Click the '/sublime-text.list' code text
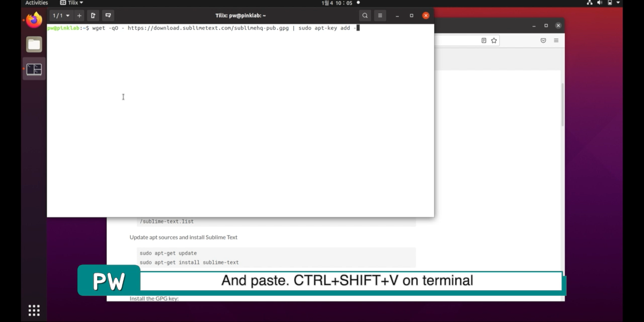The image size is (644, 322). click(167, 221)
